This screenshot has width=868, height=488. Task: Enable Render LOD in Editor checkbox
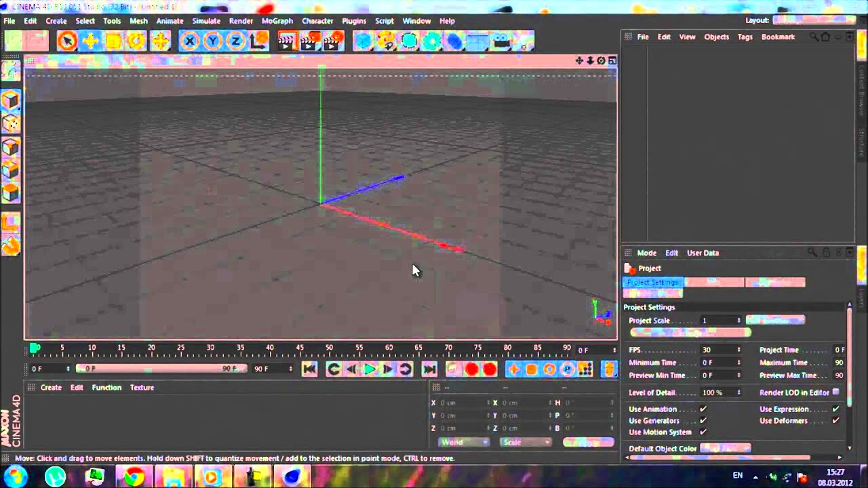click(x=835, y=392)
